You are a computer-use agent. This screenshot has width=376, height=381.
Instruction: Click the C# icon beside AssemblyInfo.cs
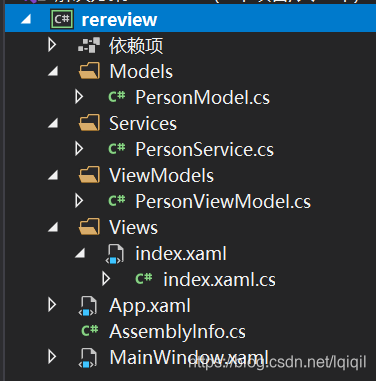click(x=90, y=331)
